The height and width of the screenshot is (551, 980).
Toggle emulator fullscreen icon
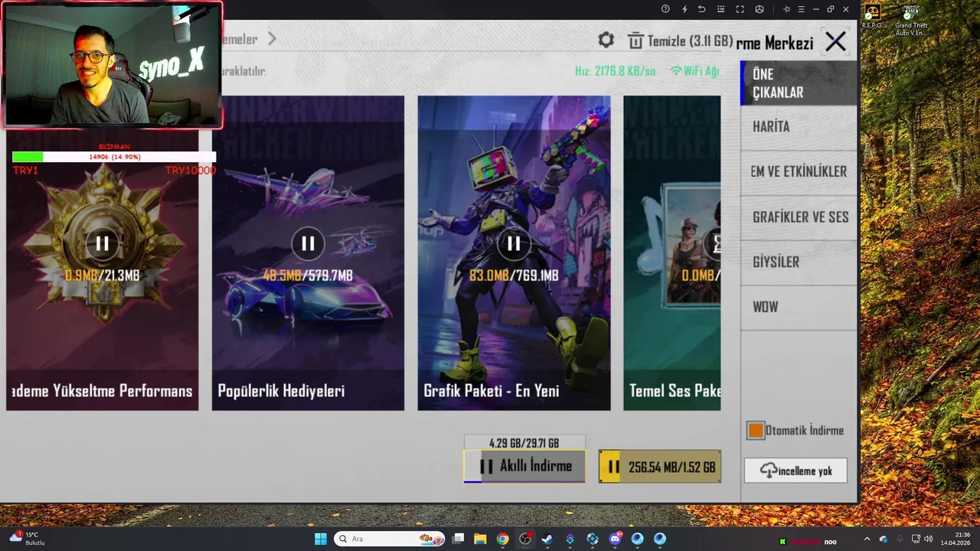click(x=740, y=9)
